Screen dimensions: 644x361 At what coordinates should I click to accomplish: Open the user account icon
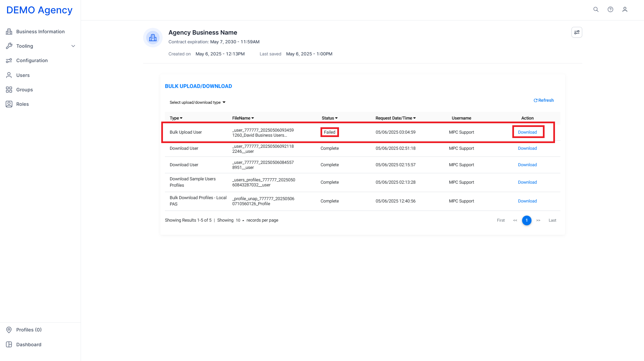point(625,9)
